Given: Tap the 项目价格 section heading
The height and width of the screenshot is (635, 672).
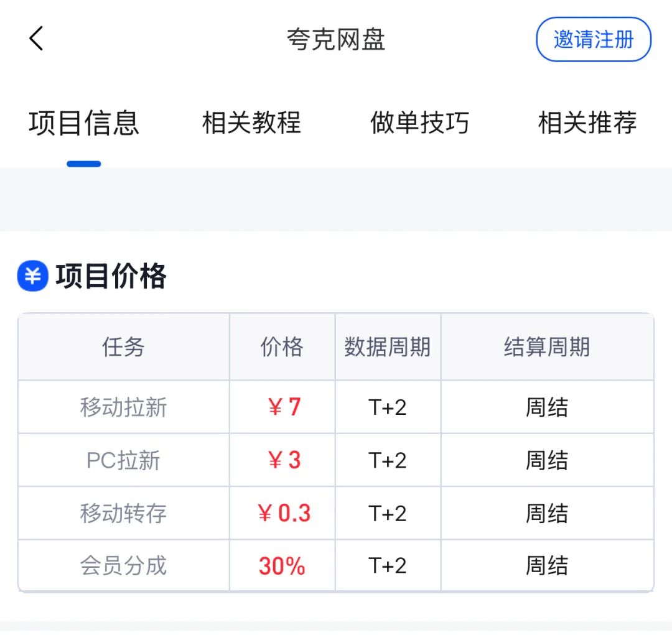Looking at the screenshot, I should (111, 276).
